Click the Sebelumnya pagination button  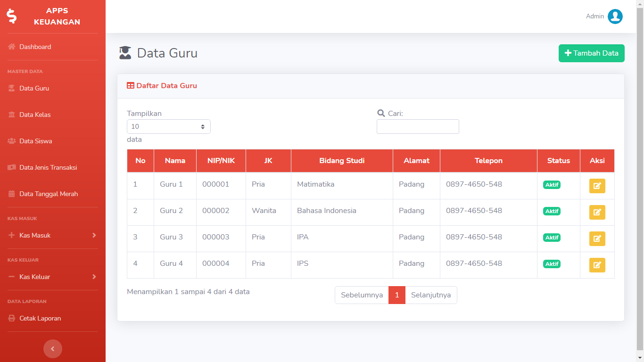362,295
